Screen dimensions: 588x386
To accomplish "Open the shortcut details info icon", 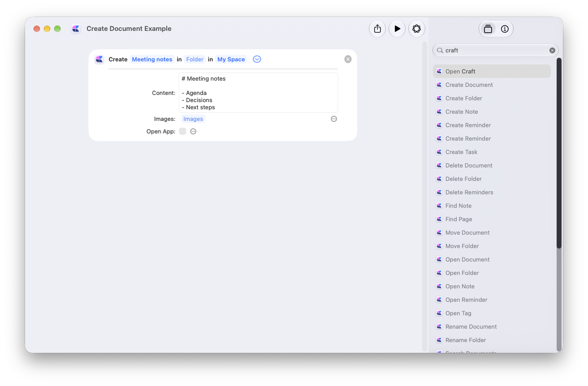I will (x=505, y=29).
